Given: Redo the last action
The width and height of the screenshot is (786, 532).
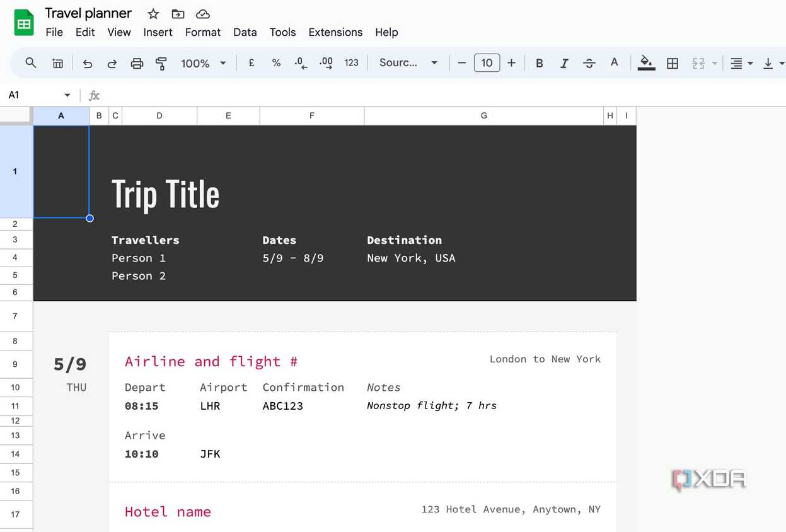Looking at the screenshot, I should click(x=112, y=63).
